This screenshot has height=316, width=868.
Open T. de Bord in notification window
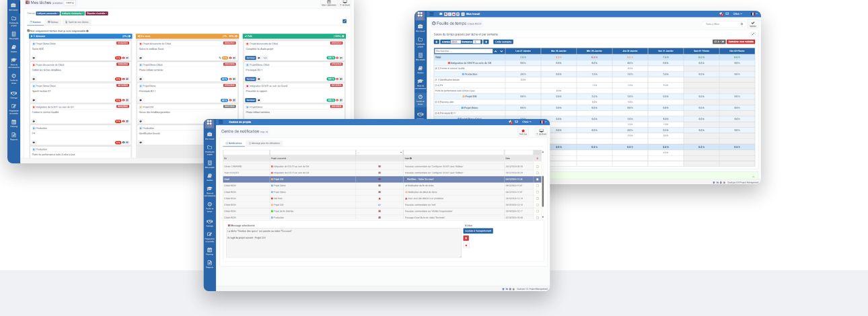[x=541, y=132]
